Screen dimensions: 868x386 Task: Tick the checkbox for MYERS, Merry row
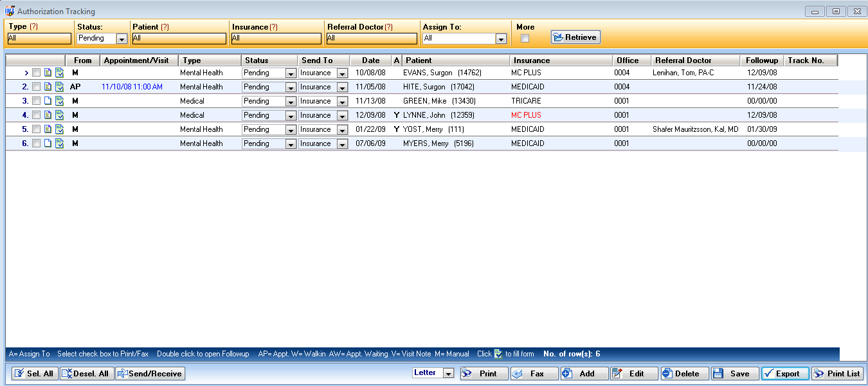tap(36, 143)
